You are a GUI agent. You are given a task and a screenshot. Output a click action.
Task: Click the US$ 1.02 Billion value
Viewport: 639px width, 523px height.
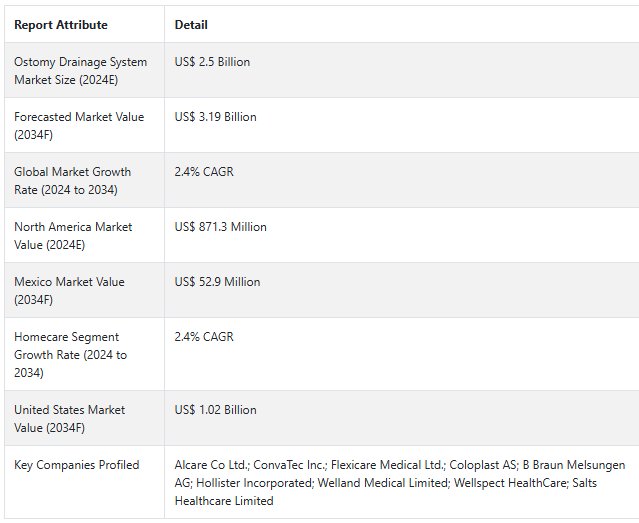click(x=215, y=410)
